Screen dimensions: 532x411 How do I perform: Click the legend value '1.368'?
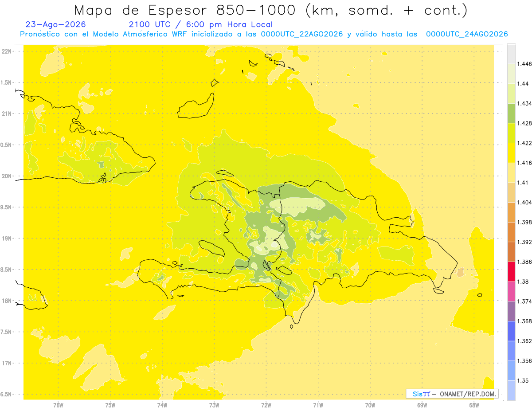tap(525, 321)
